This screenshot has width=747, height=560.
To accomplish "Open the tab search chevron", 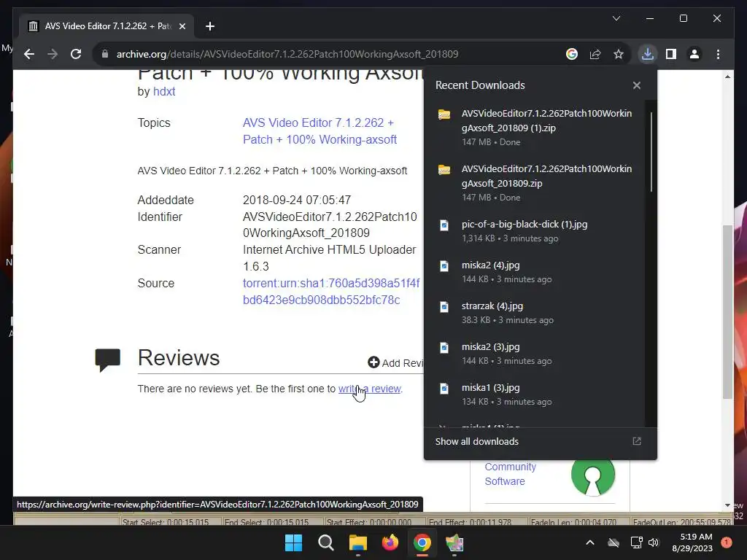I will 616,18.
